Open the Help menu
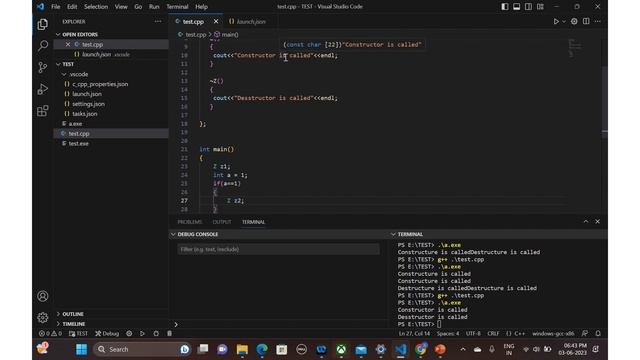Screen dimensions: 640x360 pyautogui.click(x=201, y=7)
